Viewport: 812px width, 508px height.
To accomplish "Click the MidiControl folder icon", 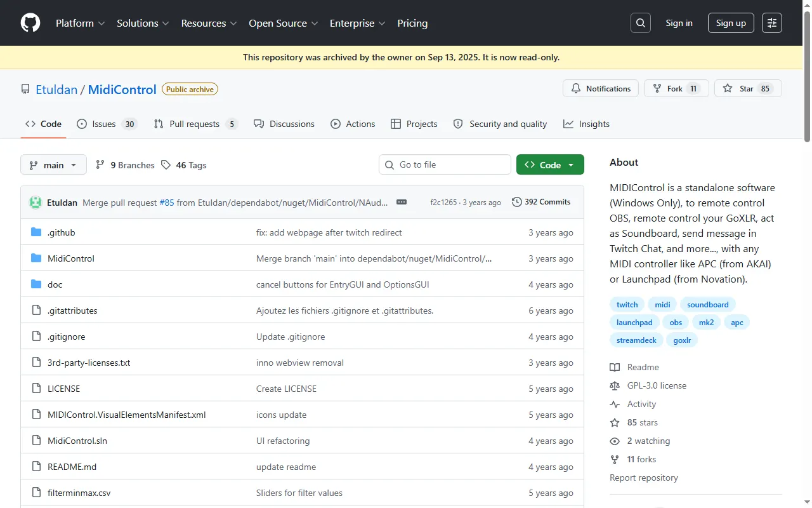I will [x=36, y=258].
